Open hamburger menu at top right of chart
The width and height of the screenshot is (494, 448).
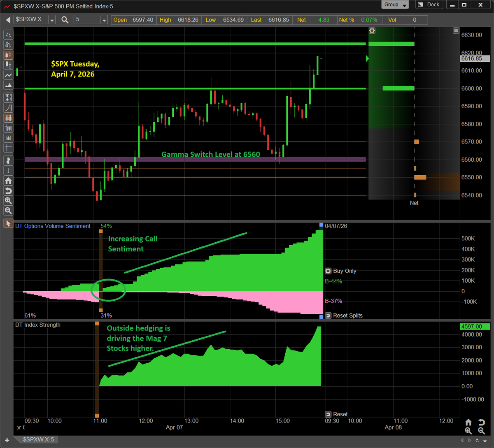click(x=456, y=30)
